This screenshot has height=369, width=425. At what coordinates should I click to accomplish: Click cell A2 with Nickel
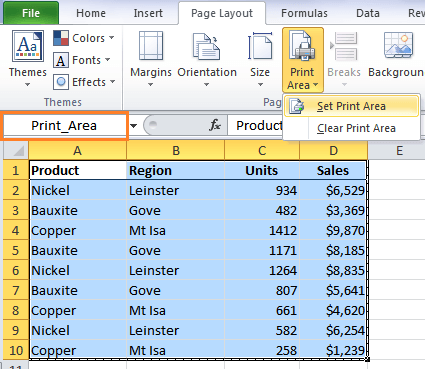click(78, 190)
